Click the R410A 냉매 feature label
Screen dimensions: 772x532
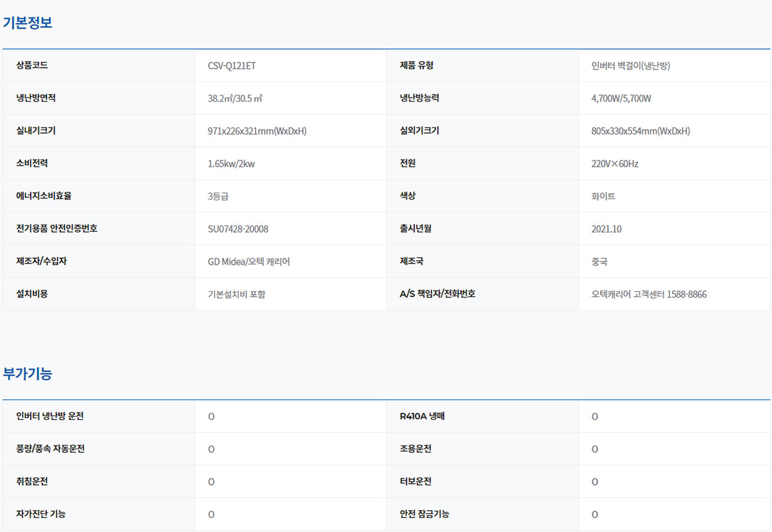[x=422, y=416]
